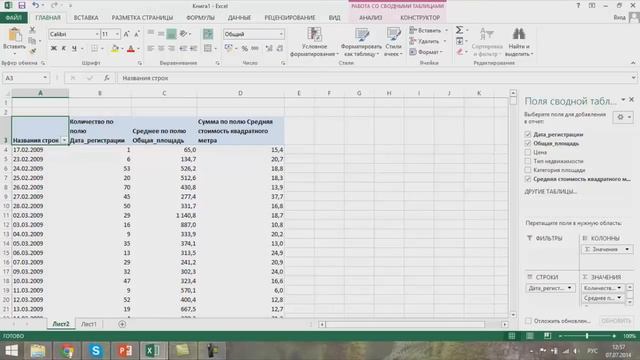Switch to Page Layout view in status bar
Screen dimensions: 640x360
click(529, 336)
